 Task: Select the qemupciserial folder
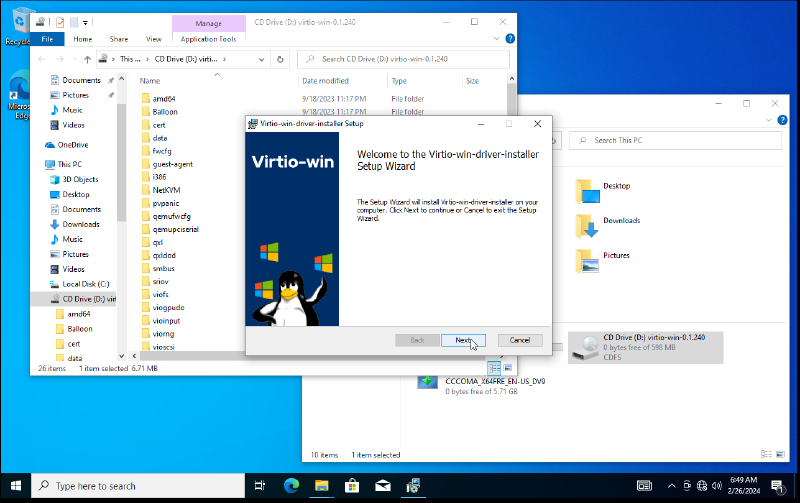176,230
